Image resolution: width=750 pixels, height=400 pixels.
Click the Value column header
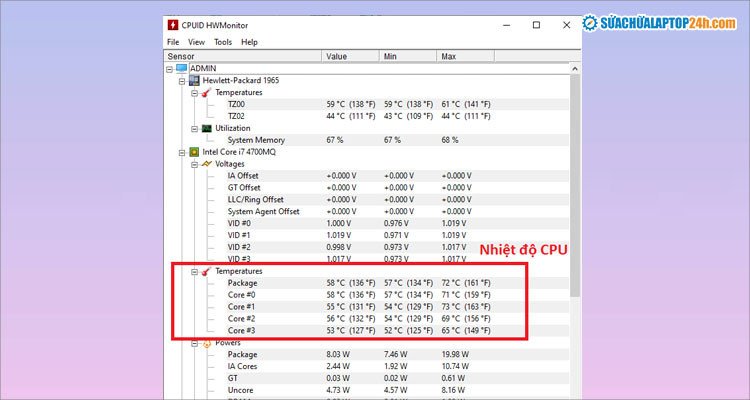click(x=350, y=56)
